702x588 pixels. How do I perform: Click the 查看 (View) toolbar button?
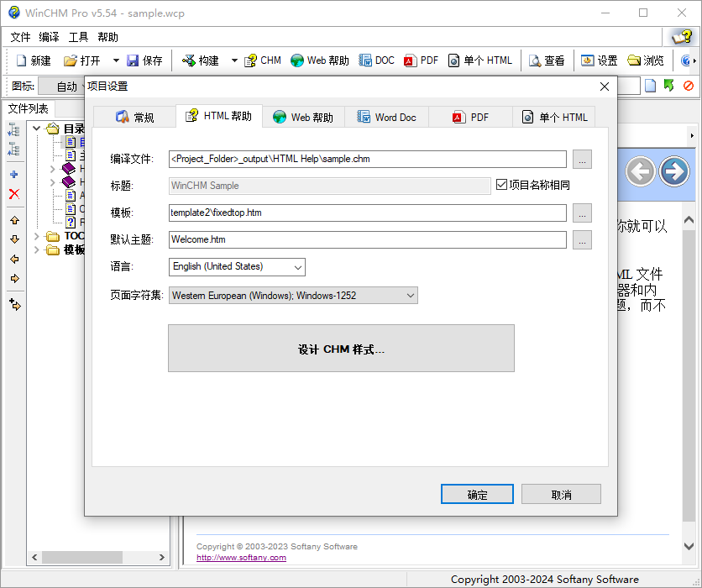point(547,60)
